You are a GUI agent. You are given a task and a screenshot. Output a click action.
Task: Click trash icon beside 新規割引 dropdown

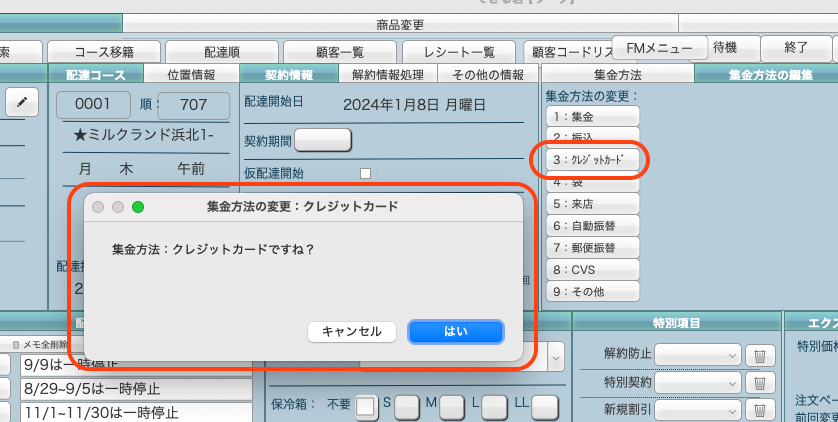pos(760,409)
